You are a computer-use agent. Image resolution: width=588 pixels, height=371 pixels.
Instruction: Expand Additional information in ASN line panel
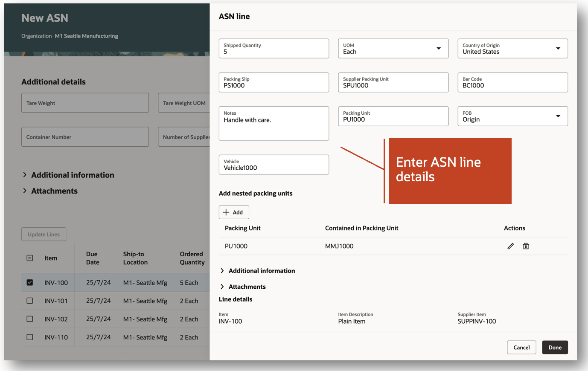[257, 271]
